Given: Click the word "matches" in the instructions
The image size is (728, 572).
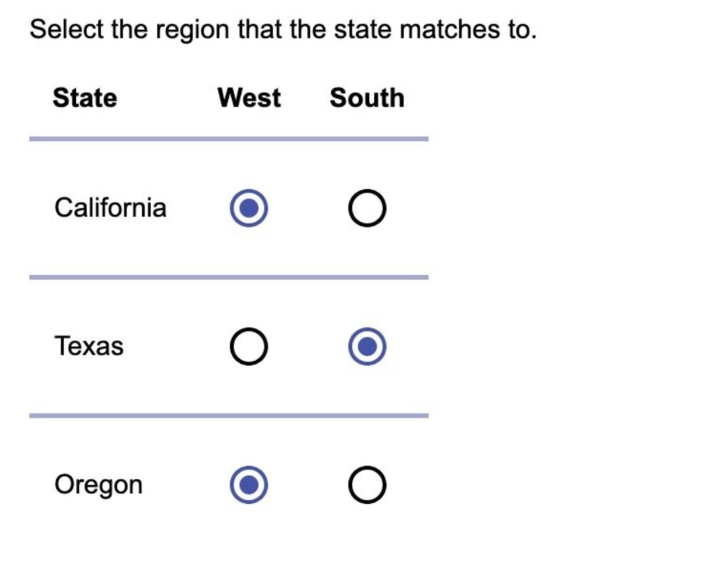Looking at the screenshot, I should coord(450,29).
